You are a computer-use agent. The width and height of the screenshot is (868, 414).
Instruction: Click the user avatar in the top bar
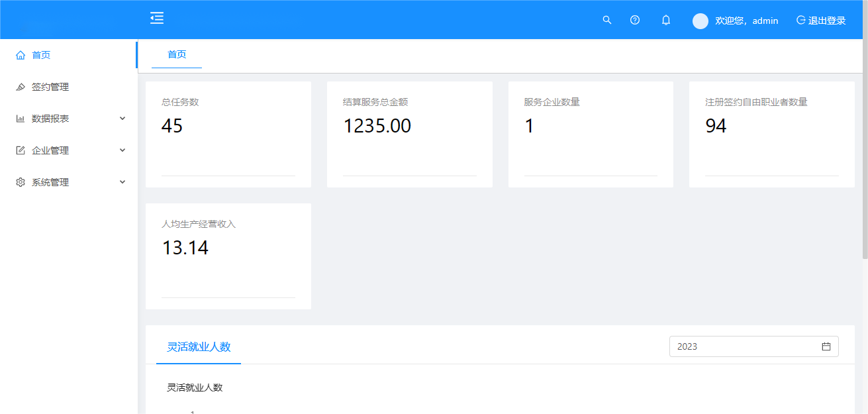tap(700, 21)
